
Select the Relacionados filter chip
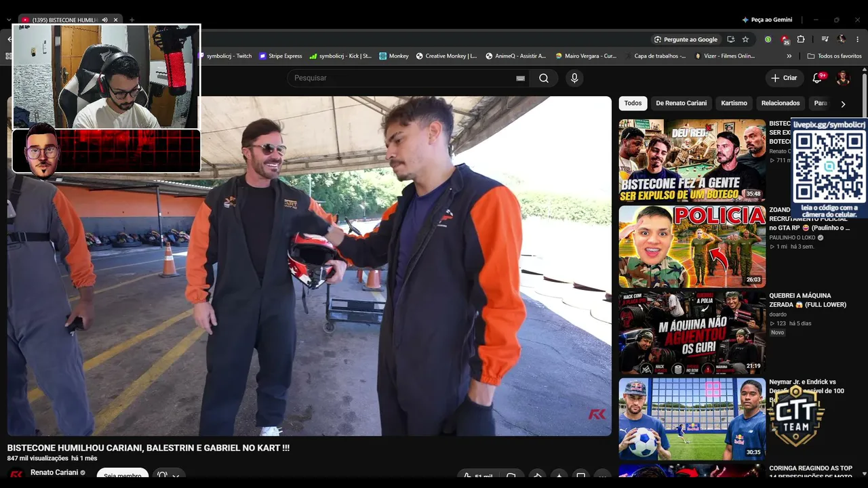pos(781,103)
